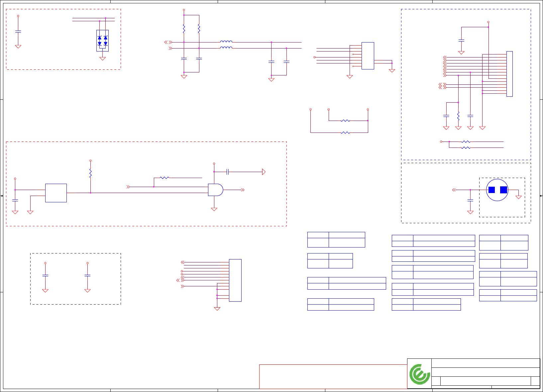The height and width of the screenshot is (392, 543).
Task: Select the horizontal resistor above AND gate input
Action: click(x=164, y=178)
